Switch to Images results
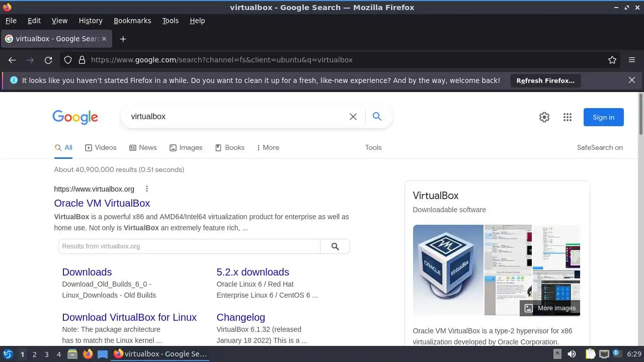 click(186, 147)
